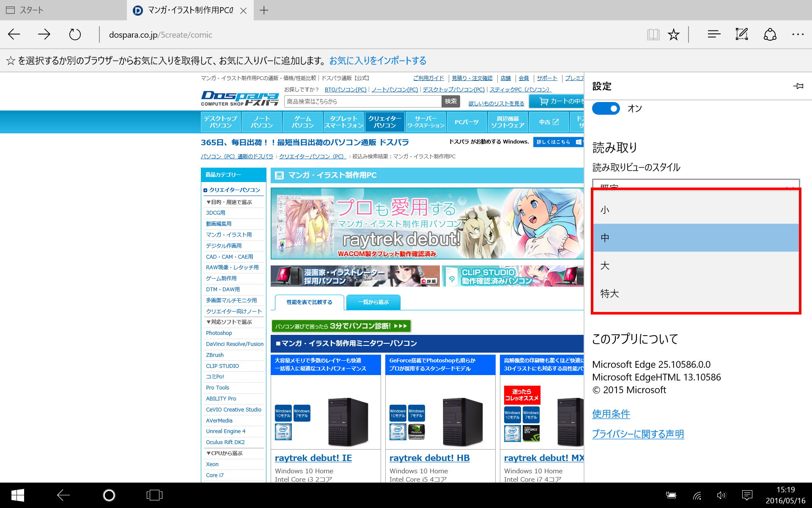Click the 検索 search button

[451, 101]
